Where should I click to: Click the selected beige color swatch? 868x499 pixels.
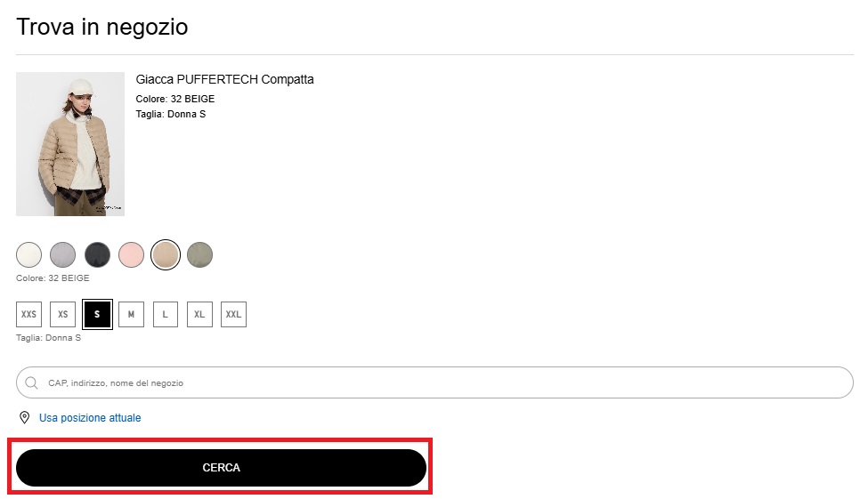pyautogui.click(x=166, y=255)
